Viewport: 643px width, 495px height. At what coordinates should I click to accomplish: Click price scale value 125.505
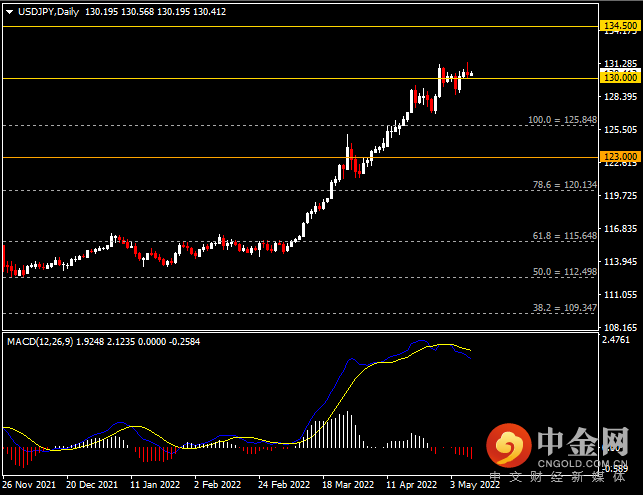tap(621, 130)
